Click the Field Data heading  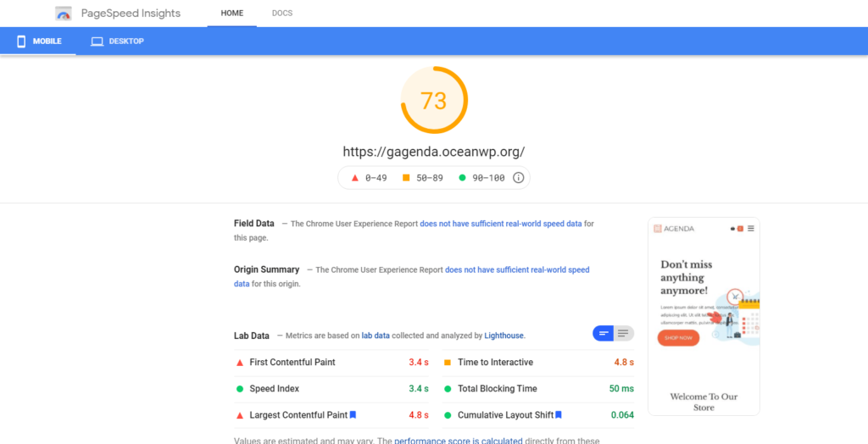(254, 224)
